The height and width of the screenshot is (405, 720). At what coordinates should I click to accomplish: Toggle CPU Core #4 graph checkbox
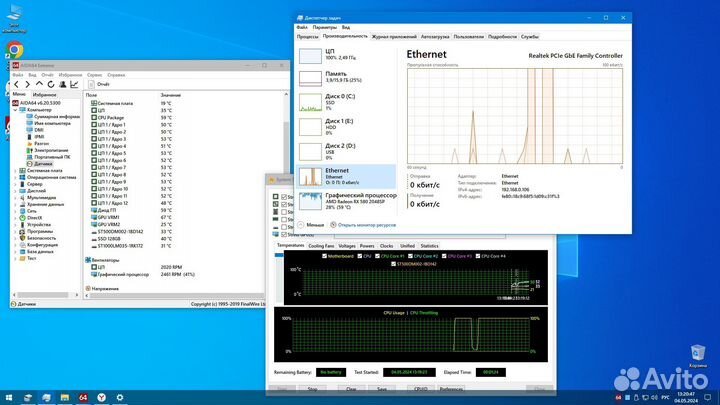pos(478,256)
